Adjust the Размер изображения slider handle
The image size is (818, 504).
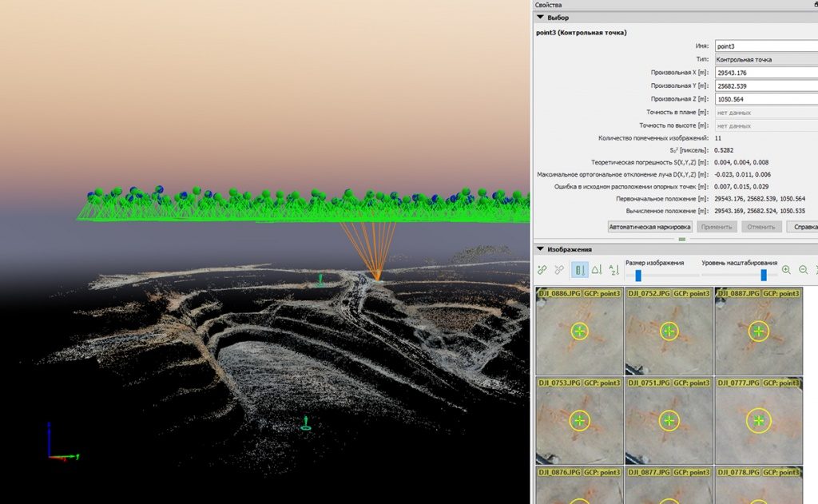pyautogui.click(x=638, y=275)
